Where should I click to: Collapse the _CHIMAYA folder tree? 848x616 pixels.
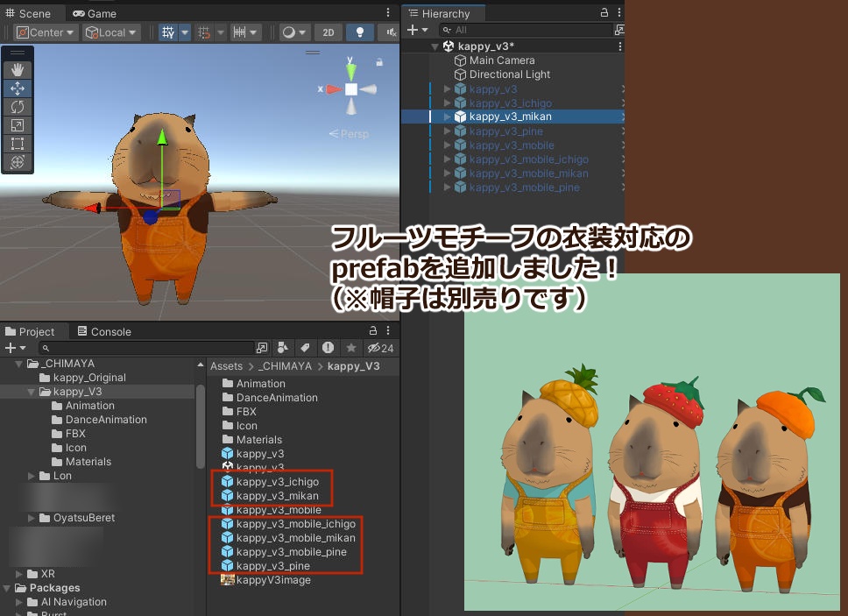[19, 364]
